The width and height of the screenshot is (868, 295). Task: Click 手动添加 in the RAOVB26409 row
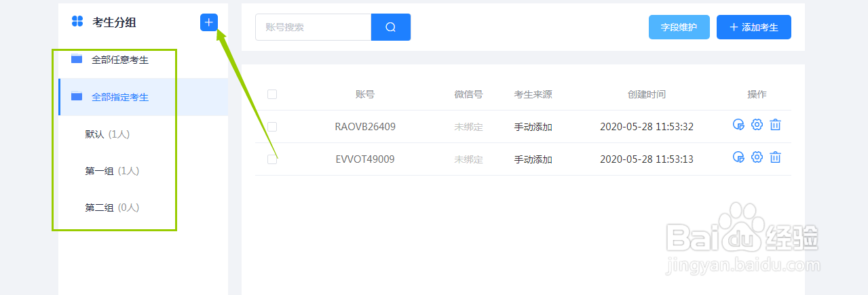click(533, 127)
